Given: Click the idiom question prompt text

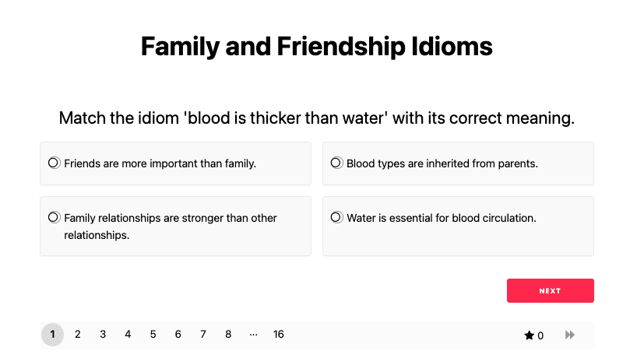Looking at the screenshot, I should (317, 119).
